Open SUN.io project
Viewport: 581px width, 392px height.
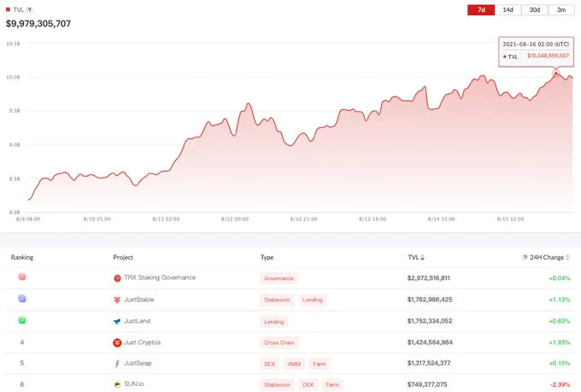pos(134,383)
